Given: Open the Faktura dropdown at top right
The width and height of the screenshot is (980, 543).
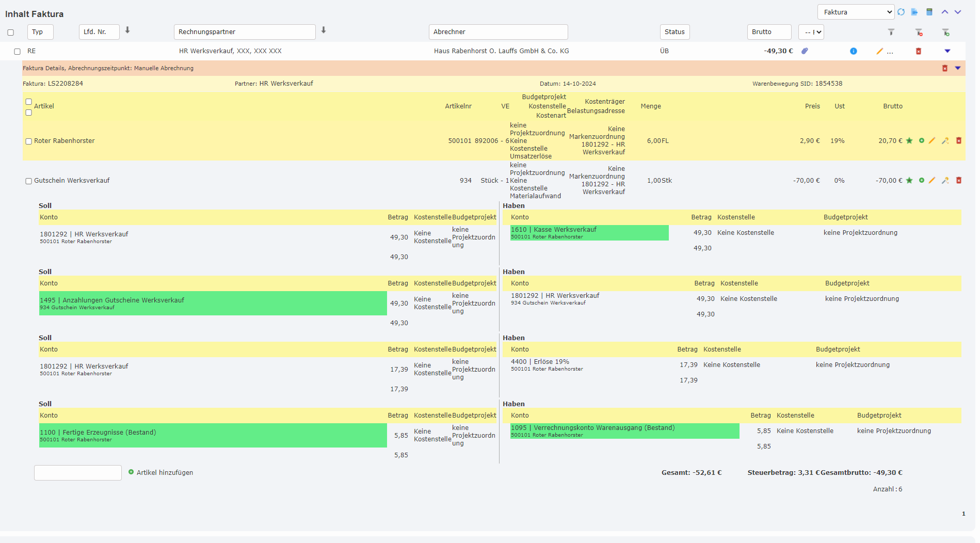Looking at the screenshot, I should (x=856, y=12).
